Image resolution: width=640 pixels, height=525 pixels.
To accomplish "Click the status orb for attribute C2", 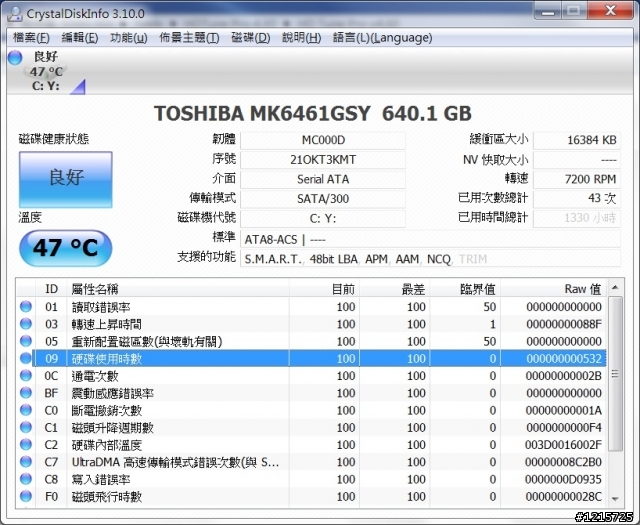I will [x=26, y=445].
